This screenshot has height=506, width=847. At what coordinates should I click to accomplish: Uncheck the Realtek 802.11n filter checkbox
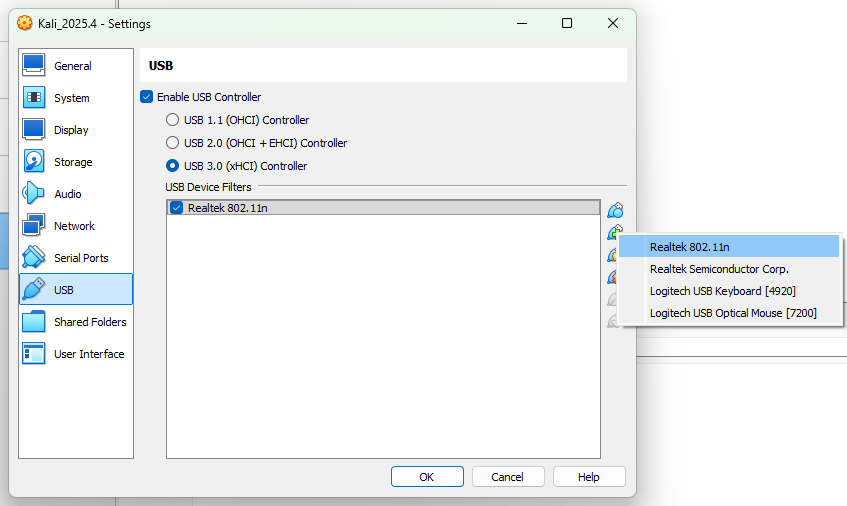click(177, 208)
